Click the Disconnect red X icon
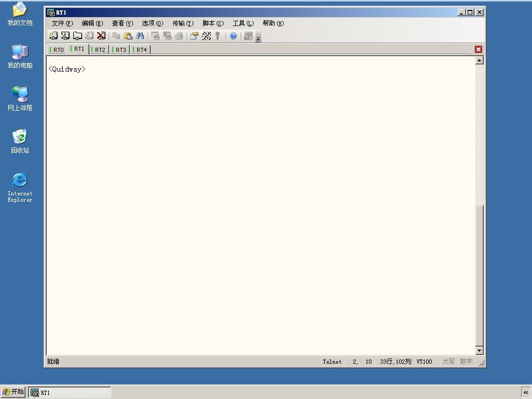This screenshot has width=532, height=399. tap(101, 36)
